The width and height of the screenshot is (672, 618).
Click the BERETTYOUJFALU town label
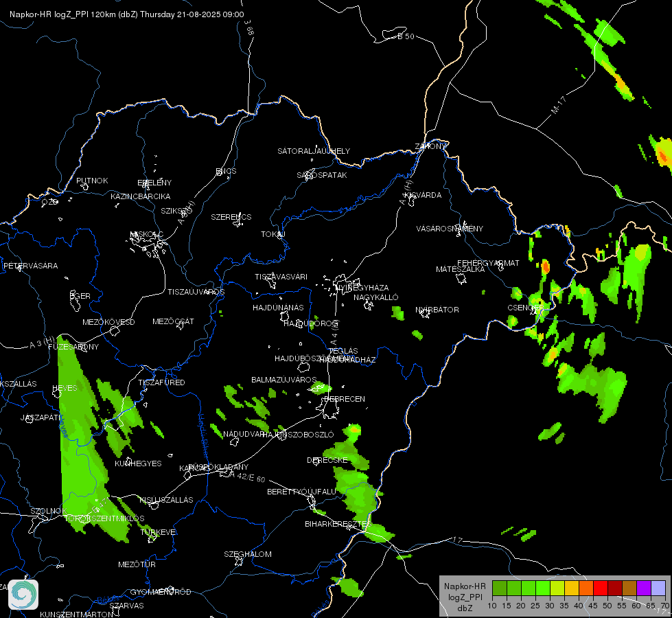tap(302, 492)
